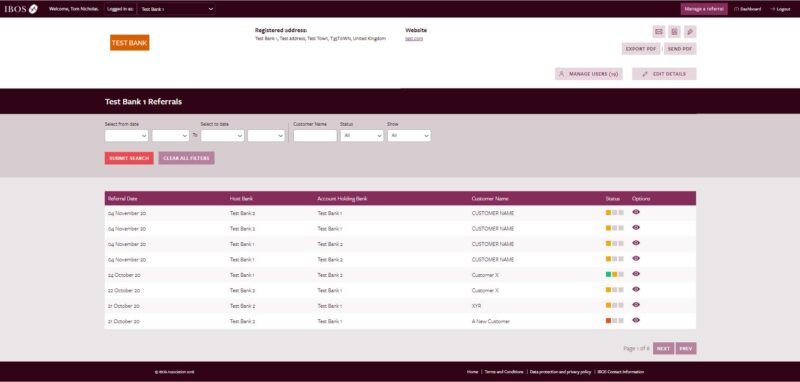
Task: Expand the Logged in as bank dropdown
Action: pos(176,9)
